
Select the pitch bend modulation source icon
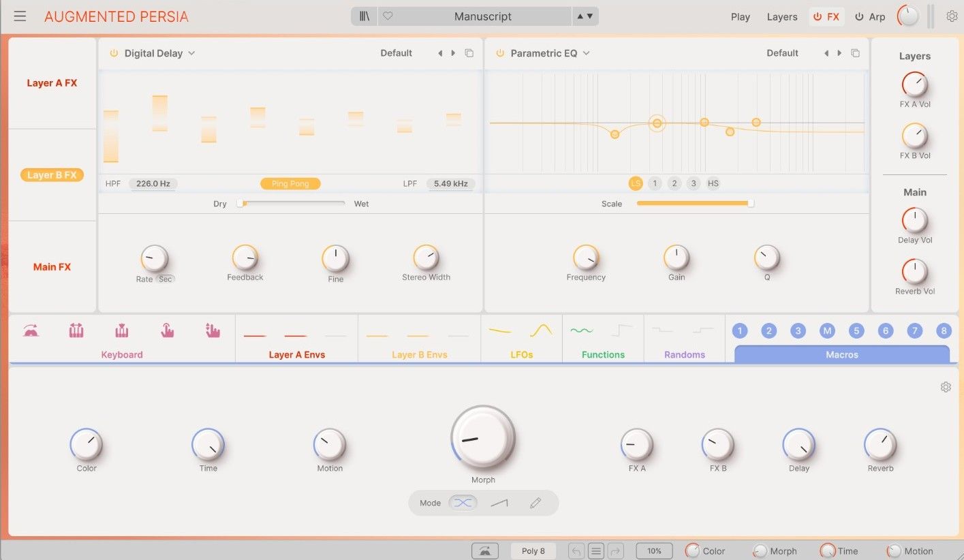76,330
